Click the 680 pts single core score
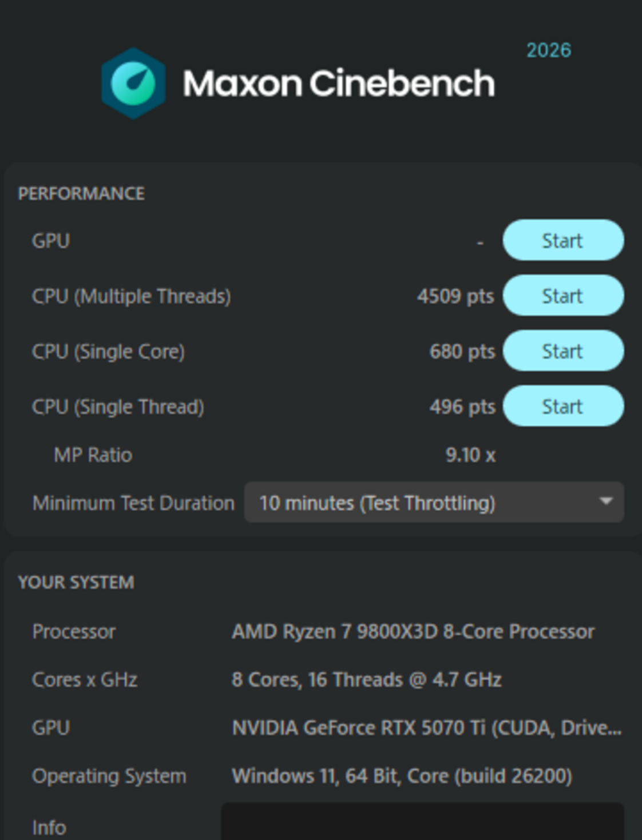This screenshot has height=840, width=642. tap(462, 351)
